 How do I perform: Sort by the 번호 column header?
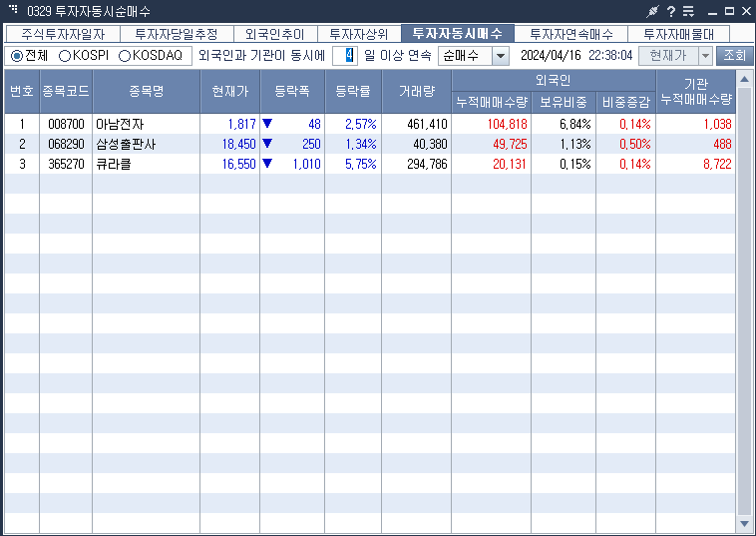(22, 92)
